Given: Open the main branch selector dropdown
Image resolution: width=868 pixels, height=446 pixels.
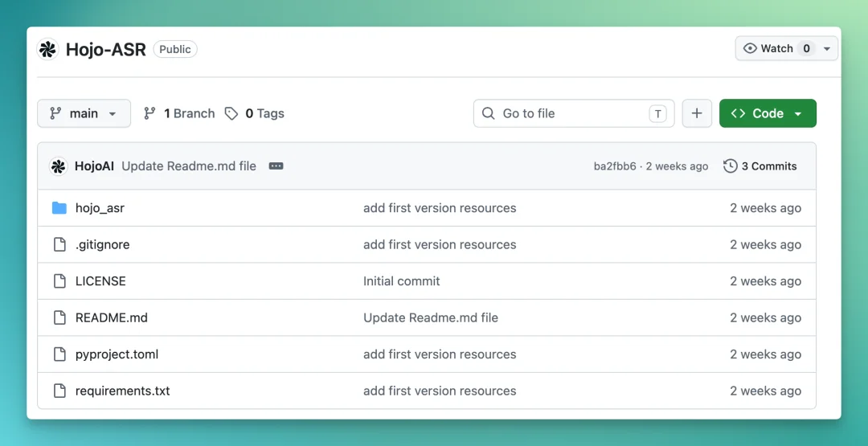Looking at the screenshot, I should (84, 113).
